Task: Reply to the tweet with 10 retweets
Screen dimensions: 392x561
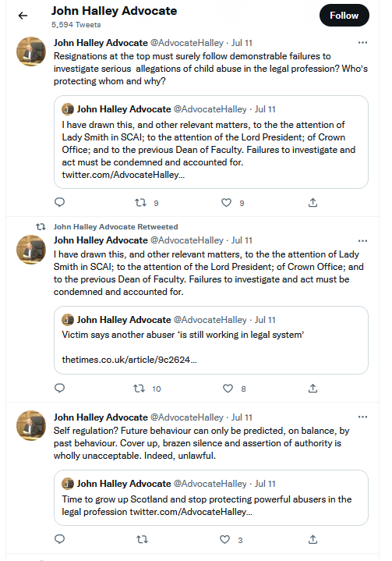Action: pyautogui.click(x=60, y=389)
